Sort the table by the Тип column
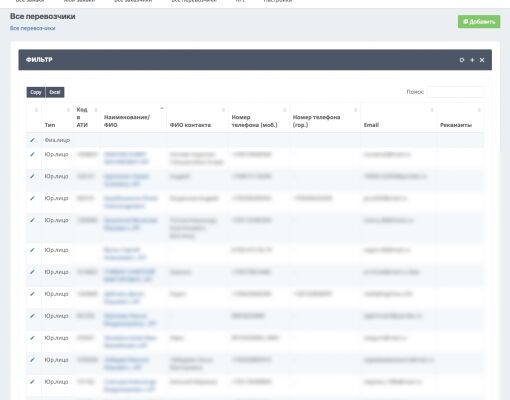The image size is (510, 400). [57, 117]
